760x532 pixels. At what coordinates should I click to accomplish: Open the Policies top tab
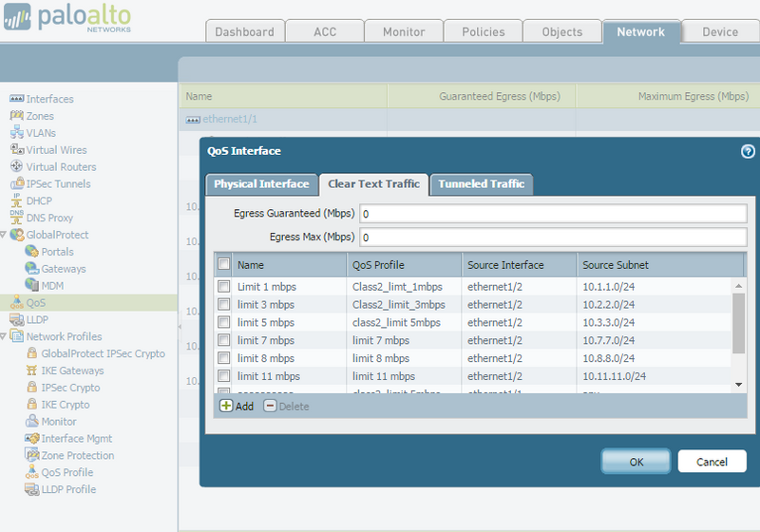483,31
